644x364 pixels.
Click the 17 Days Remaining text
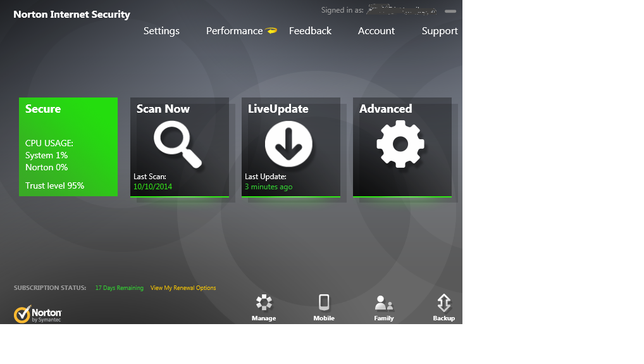pyautogui.click(x=120, y=288)
